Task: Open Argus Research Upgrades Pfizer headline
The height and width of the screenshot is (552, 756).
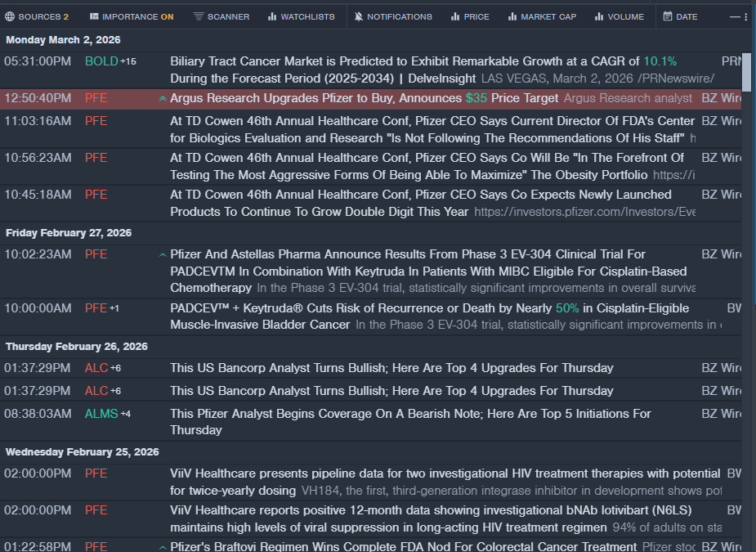Action: 364,98
